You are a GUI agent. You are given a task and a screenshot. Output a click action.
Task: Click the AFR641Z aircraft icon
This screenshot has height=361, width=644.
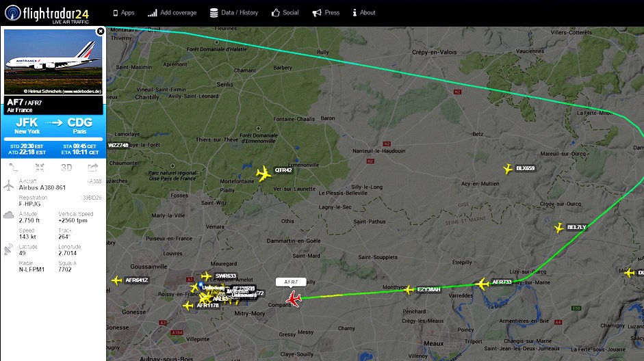117,280
